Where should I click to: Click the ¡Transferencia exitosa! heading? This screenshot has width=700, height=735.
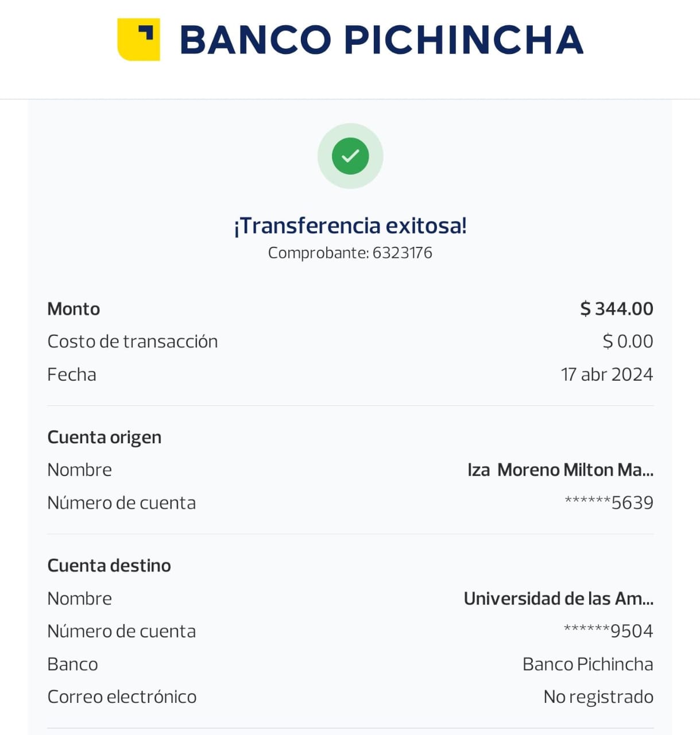pos(350,226)
